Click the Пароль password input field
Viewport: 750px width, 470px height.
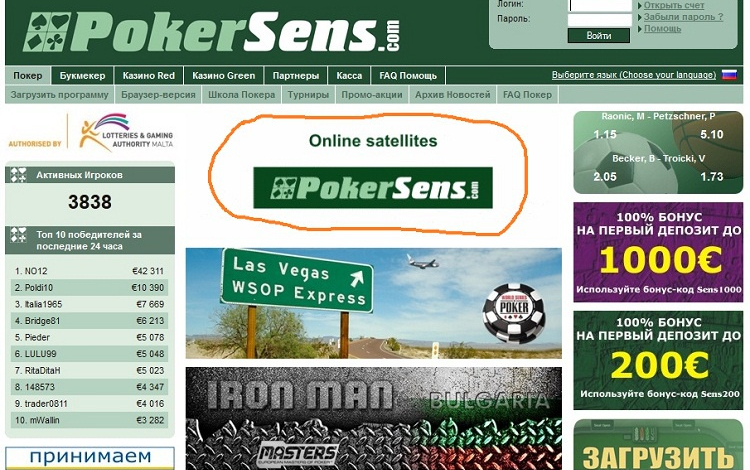pos(600,20)
